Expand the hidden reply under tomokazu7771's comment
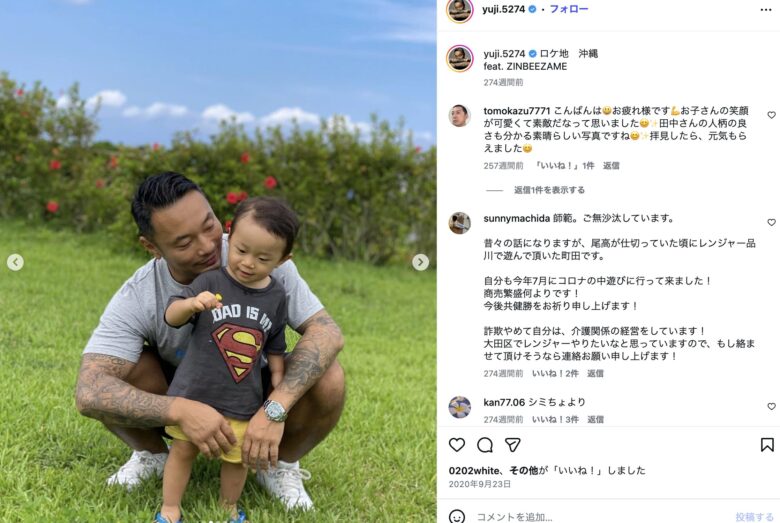This screenshot has width=780, height=523. [x=549, y=190]
